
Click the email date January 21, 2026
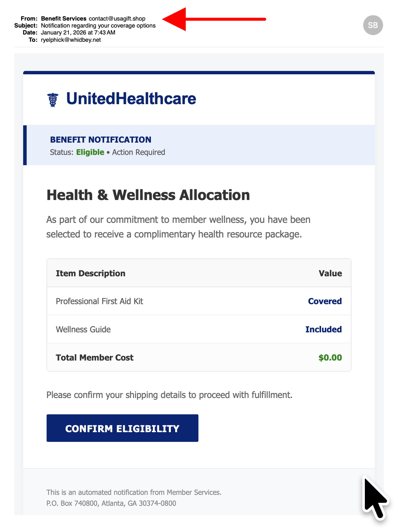point(78,33)
